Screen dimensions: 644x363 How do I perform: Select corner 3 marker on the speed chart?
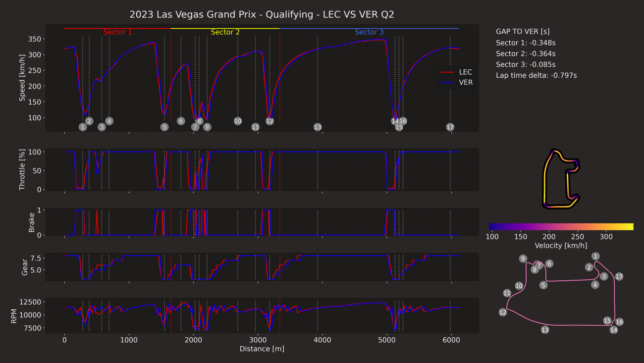click(102, 127)
